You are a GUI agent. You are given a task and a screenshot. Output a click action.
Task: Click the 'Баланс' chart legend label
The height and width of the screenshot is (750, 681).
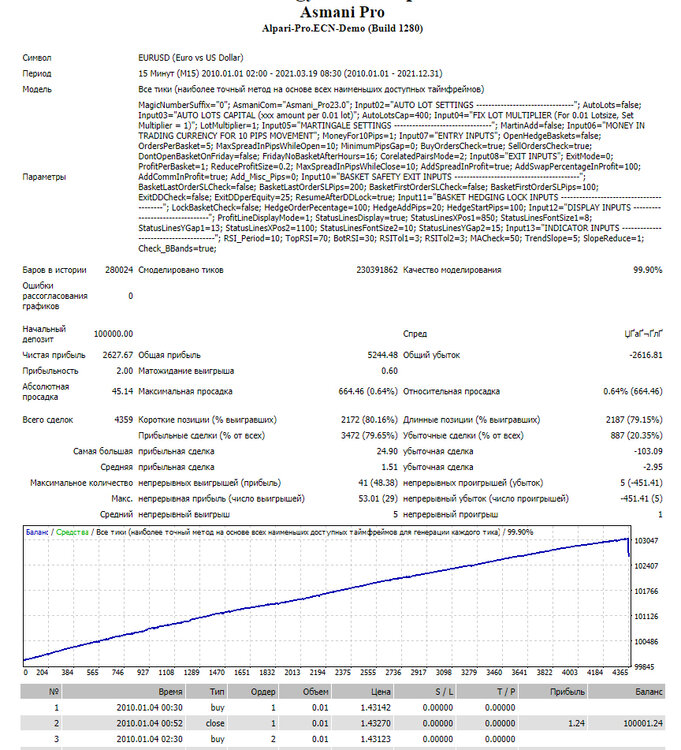(37, 532)
